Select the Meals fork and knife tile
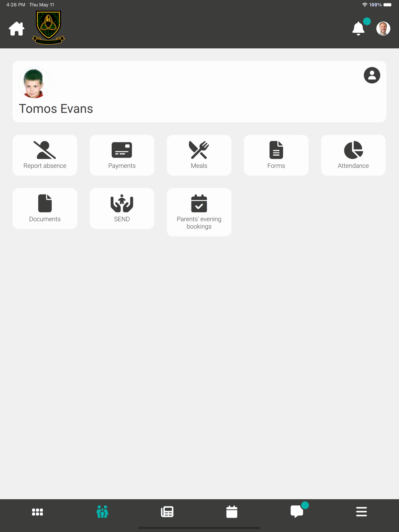Image resolution: width=399 pixels, height=532 pixels. click(199, 155)
